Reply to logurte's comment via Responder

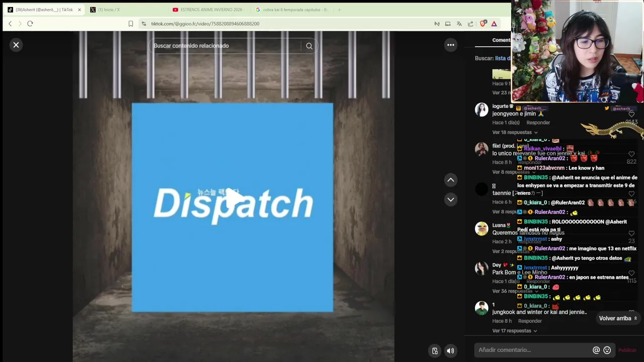pos(538,123)
